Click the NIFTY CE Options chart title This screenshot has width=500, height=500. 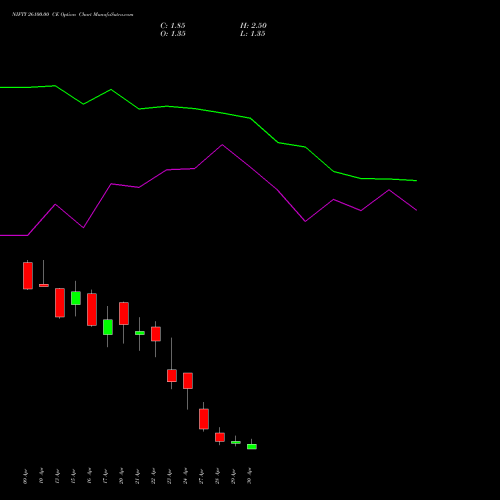coord(73,15)
